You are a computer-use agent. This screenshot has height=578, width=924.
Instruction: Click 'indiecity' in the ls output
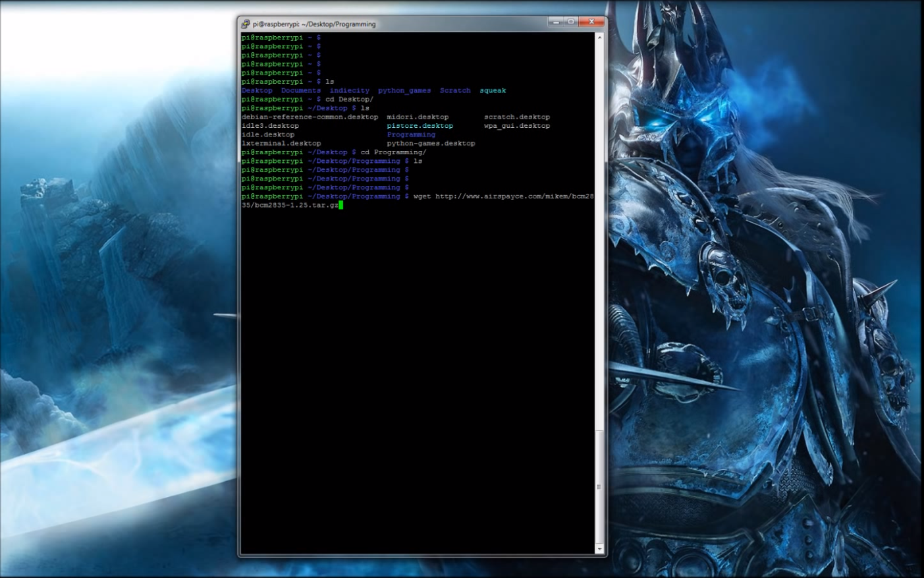pyautogui.click(x=350, y=90)
